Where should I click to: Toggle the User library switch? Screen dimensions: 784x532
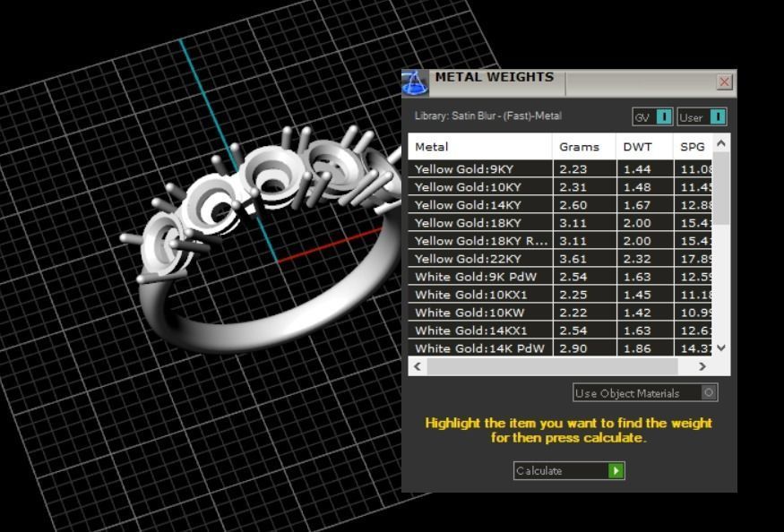coord(702,117)
